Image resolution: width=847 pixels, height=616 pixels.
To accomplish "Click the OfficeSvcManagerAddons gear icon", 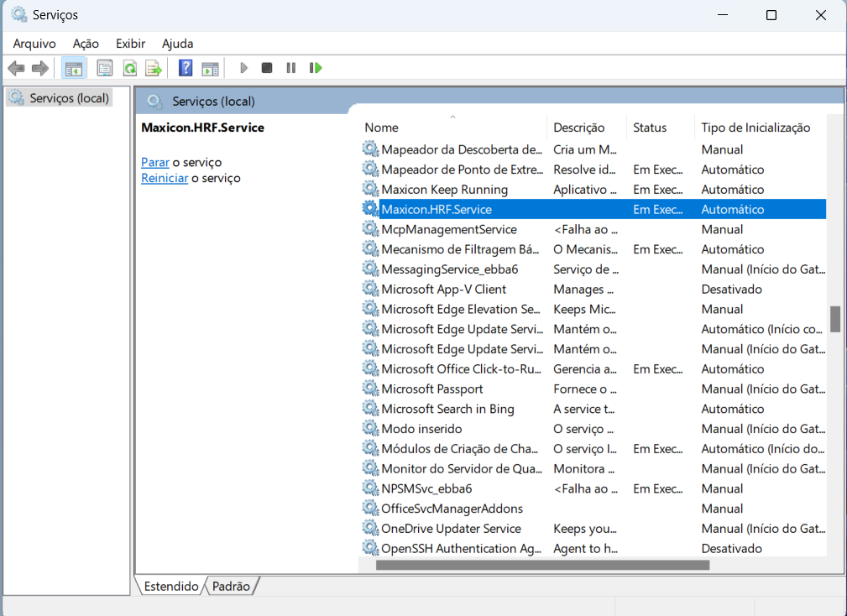I will pos(370,509).
